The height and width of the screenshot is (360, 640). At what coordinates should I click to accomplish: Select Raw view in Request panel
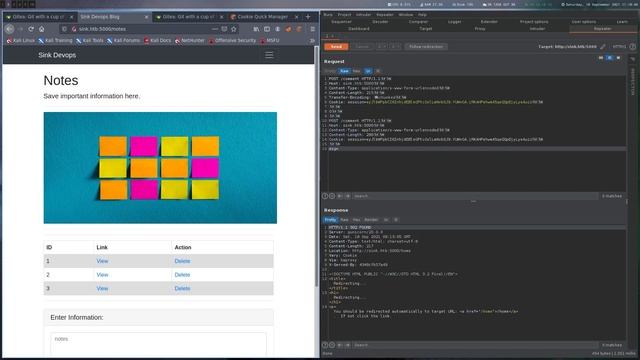pos(344,71)
